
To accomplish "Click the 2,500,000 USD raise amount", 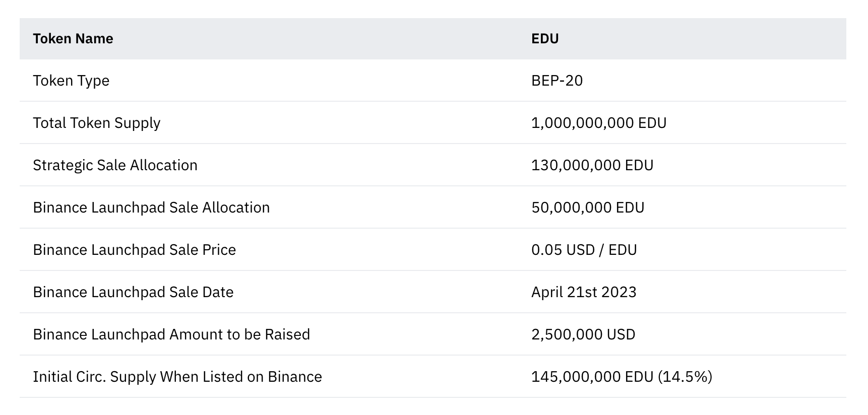I will click(583, 334).
